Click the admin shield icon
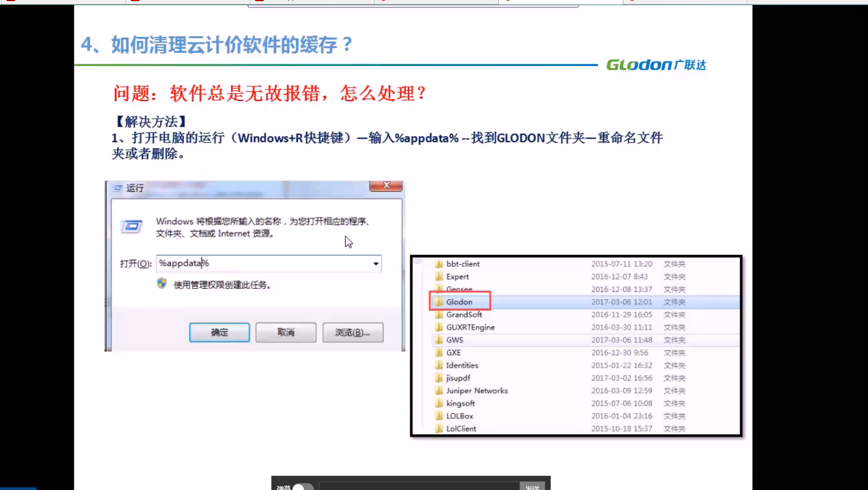 [x=162, y=283]
